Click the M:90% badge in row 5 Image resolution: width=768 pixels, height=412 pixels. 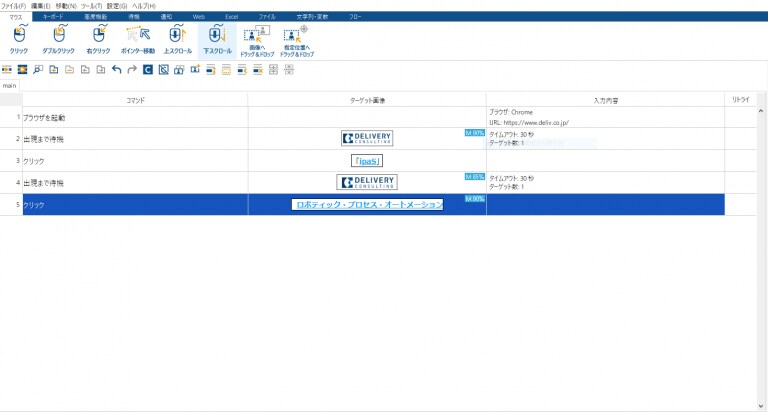(x=475, y=198)
